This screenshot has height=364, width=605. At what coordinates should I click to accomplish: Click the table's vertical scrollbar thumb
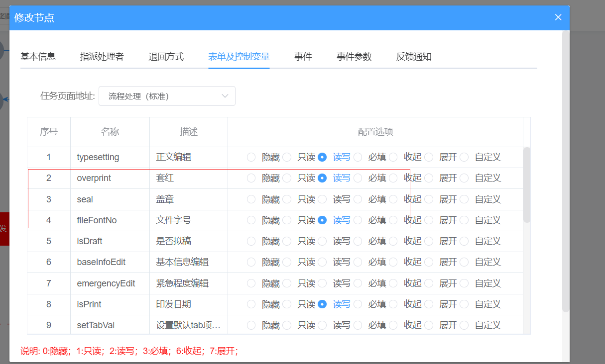(x=527, y=184)
